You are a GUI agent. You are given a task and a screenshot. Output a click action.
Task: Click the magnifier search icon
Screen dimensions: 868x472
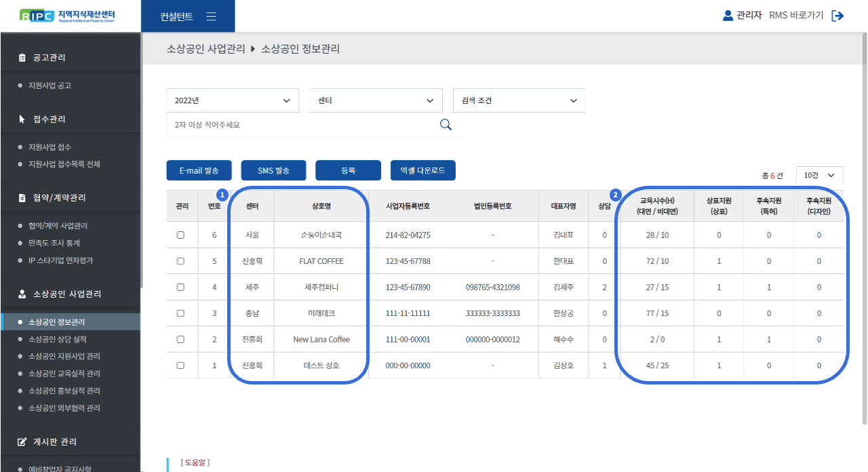point(446,124)
